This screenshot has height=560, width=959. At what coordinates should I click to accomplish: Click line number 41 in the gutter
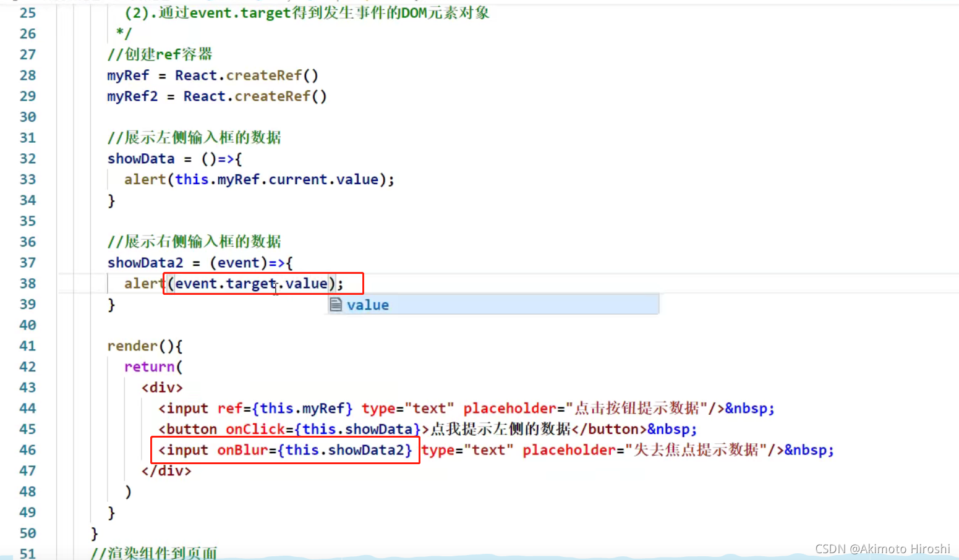[x=28, y=346]
